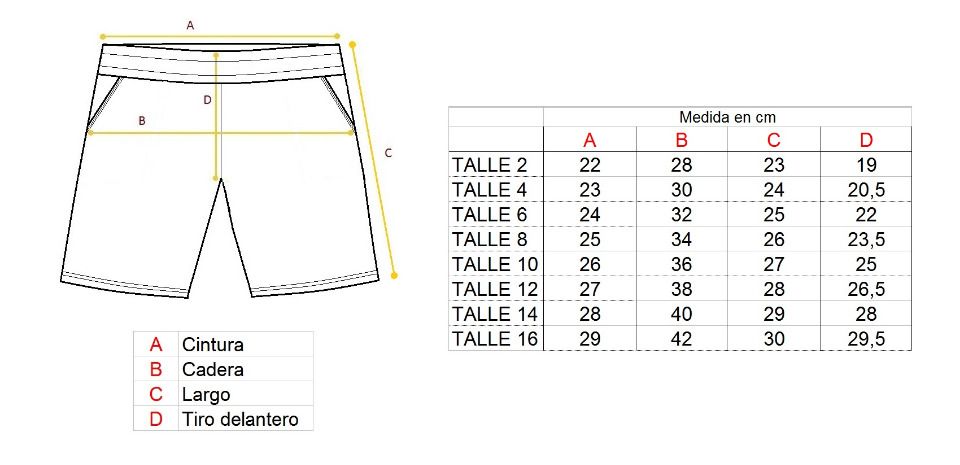The width and height of the screenshot is (960, 465).
Task: Click the Cadera legend entry
Action: [212, 370]
